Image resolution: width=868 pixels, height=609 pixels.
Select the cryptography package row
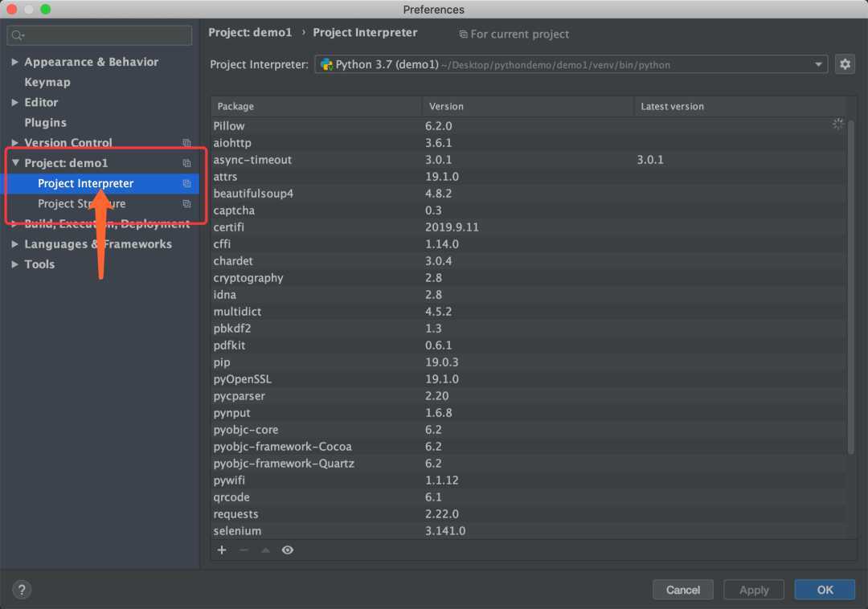(528, 278)
